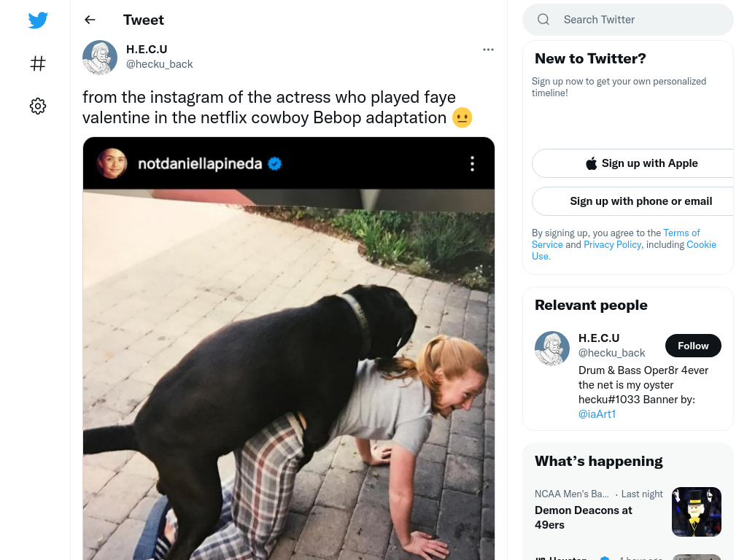This screenshot has width=747, height=560.
Task: Open the Settings gear icon
Action: [38, 106]
